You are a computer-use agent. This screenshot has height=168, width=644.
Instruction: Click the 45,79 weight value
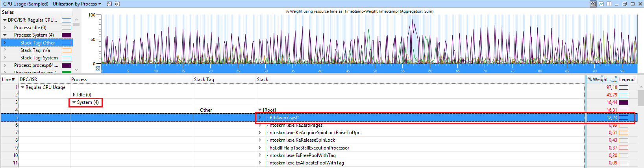pos(612,95)
